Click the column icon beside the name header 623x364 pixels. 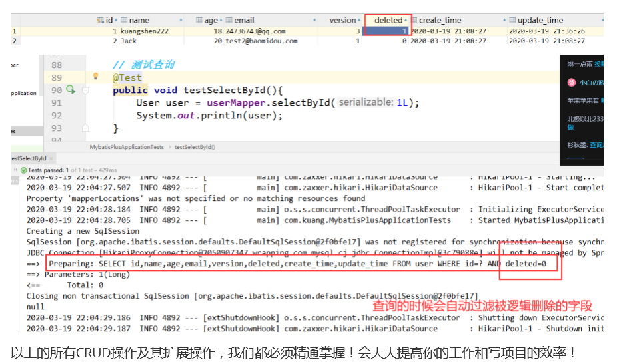point(124,20)
